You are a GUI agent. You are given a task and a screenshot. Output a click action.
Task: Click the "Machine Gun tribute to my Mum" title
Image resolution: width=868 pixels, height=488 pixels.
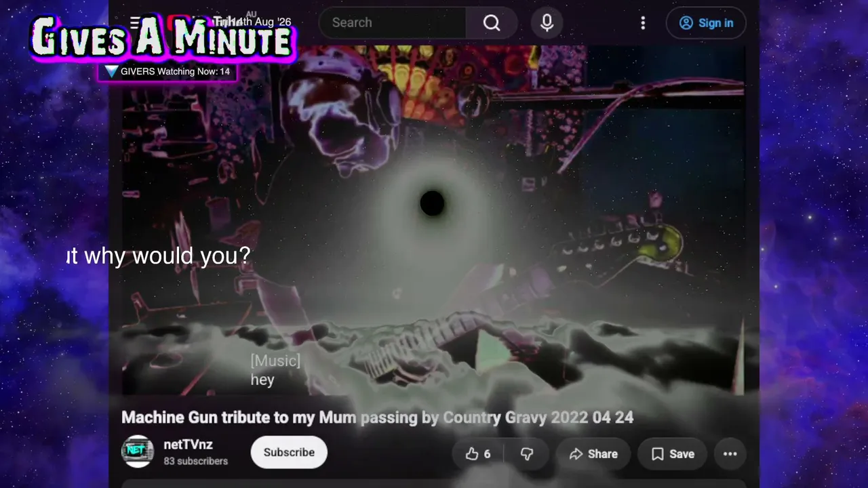pos(377,418)
